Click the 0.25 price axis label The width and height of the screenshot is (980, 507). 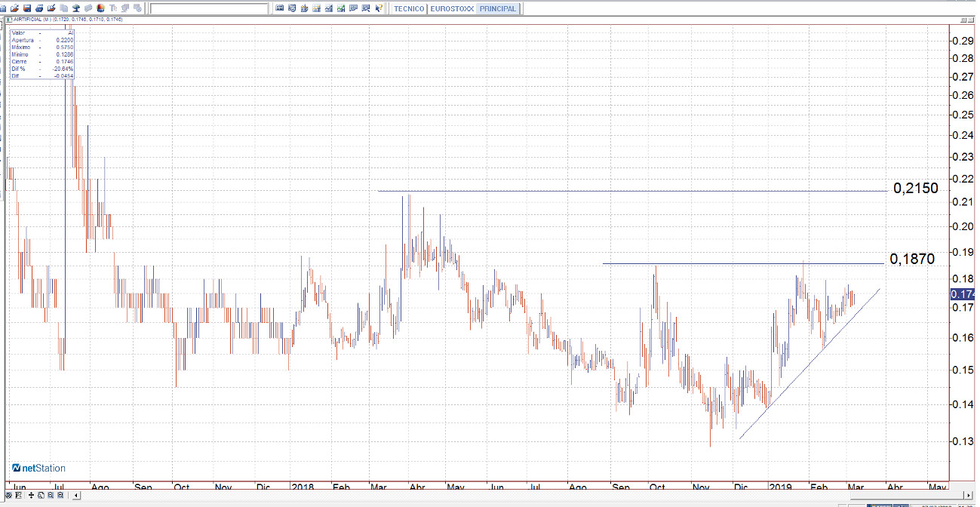click(965, 115)
